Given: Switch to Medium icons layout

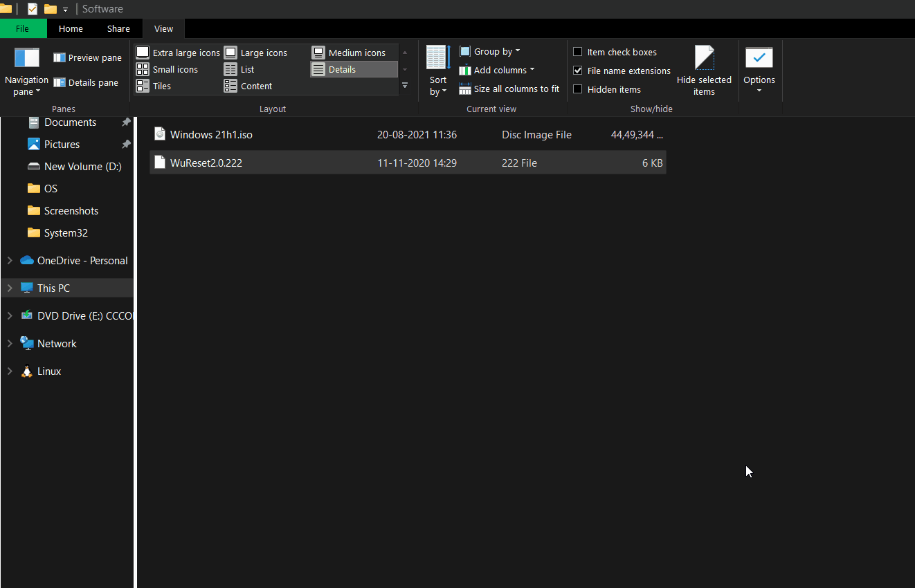Looking at the screenshot, I should tap(349, 53).
